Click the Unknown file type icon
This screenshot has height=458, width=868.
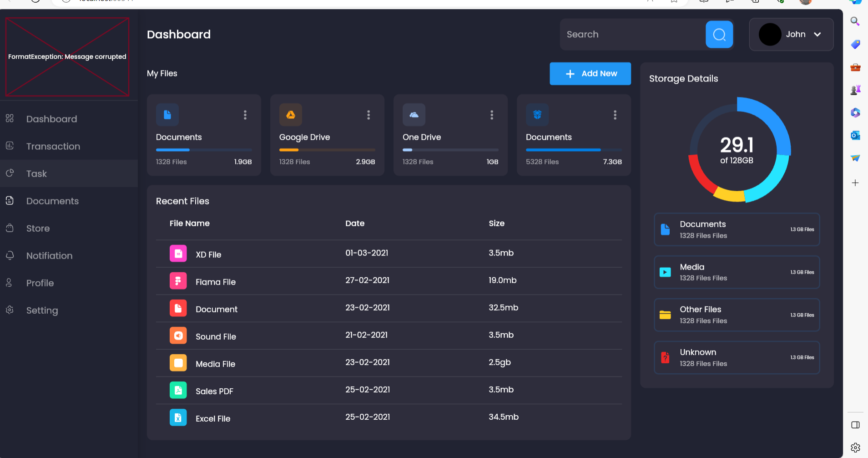pos(666,357)
